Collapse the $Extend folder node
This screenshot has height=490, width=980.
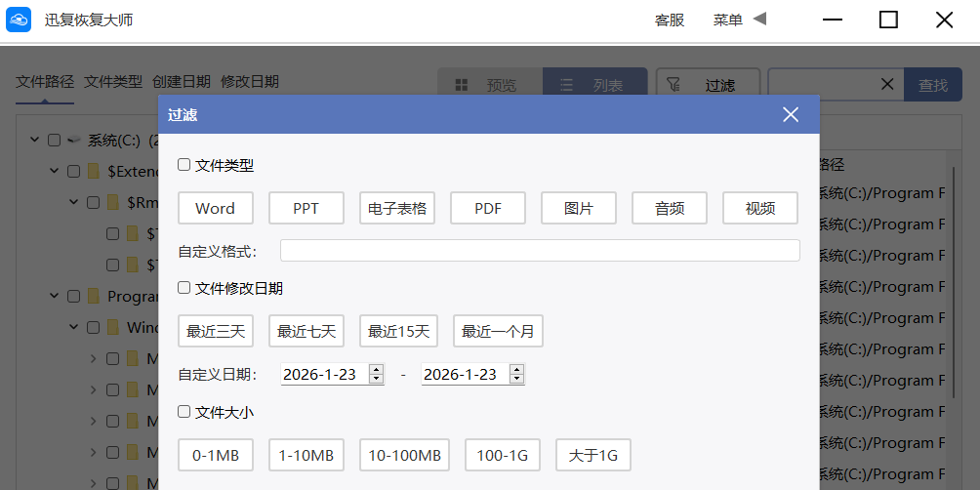point(54,172)
